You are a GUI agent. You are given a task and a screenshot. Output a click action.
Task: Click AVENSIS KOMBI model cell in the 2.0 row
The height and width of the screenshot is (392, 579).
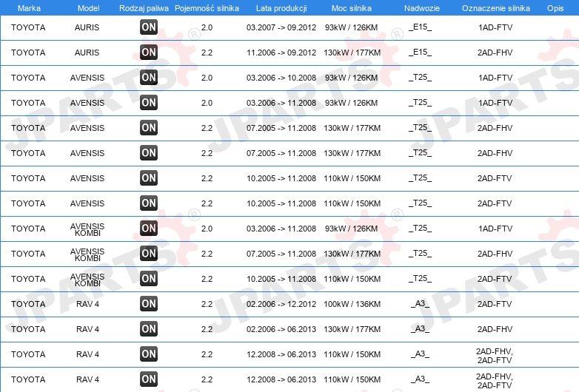(x=87, y=229)
